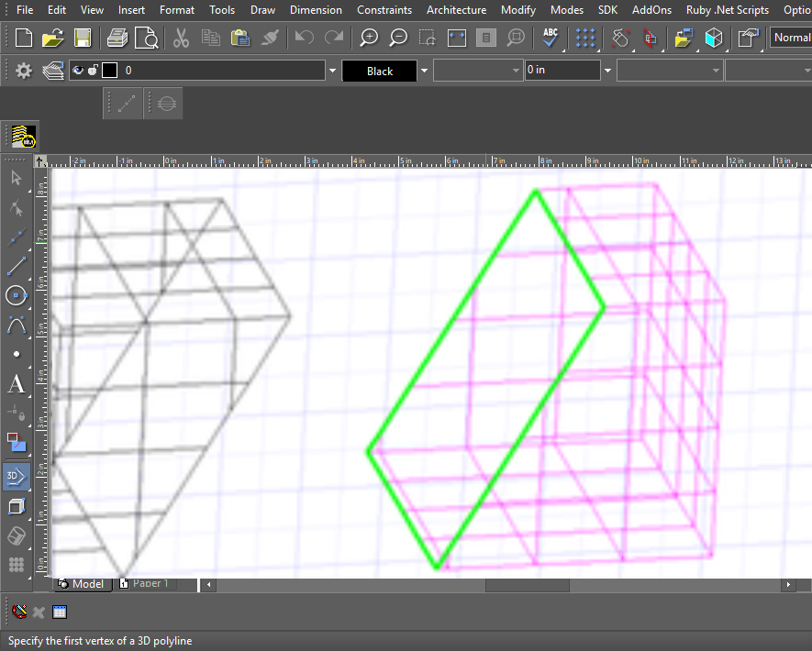Open the Modify menu
812x651 pixels.
pyautogui.click(x=518, y=10)
